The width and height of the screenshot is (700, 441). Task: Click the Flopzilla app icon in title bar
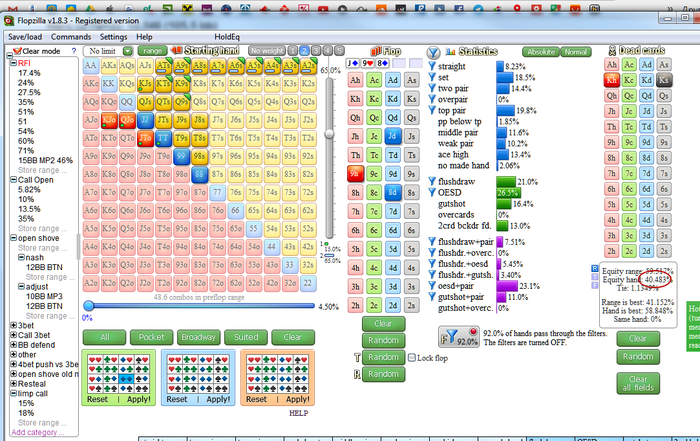click(9, 21)
